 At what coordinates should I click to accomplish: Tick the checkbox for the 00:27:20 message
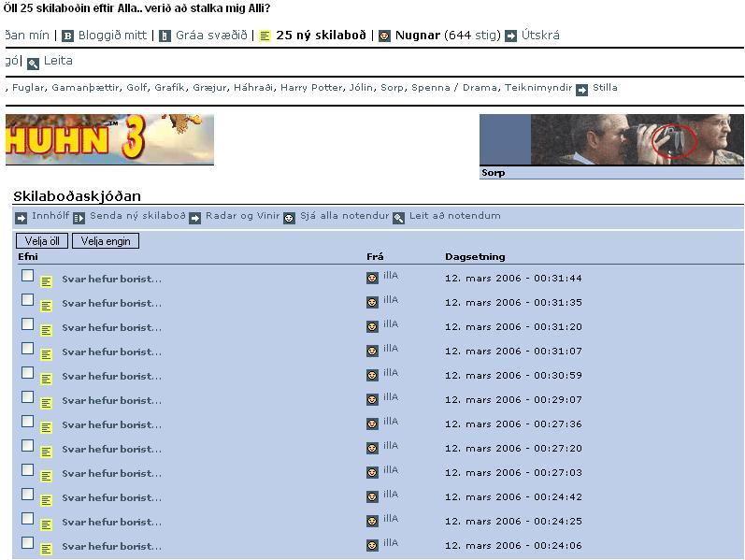click(x=27, y=445)
